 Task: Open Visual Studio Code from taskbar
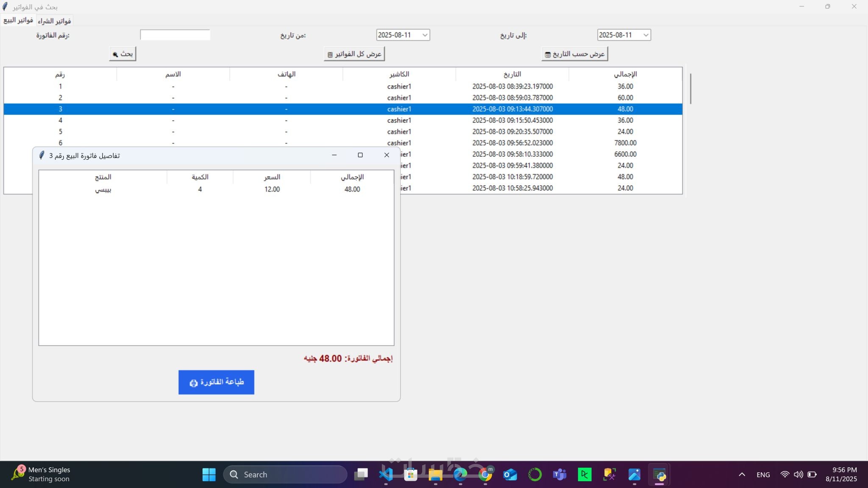pyautogui.click(x=386, y=474)
